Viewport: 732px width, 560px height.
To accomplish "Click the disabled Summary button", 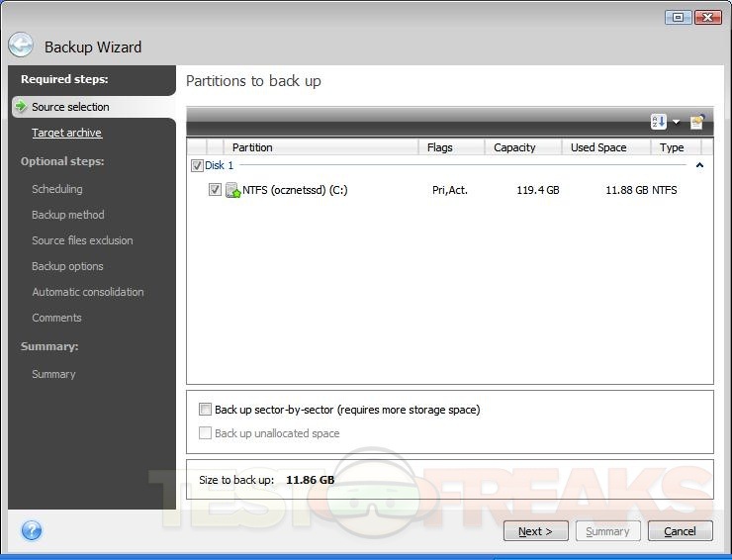I will pos(607,531).
